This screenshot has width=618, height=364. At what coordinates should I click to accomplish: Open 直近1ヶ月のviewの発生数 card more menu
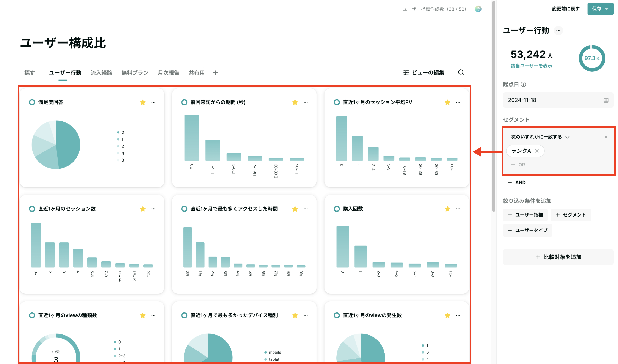click(458, 315)
